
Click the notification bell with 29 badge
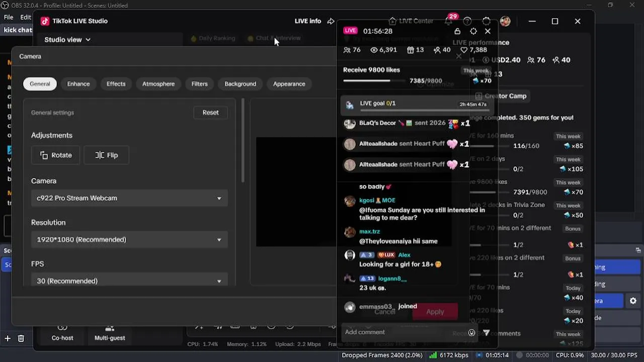[449, 21]
